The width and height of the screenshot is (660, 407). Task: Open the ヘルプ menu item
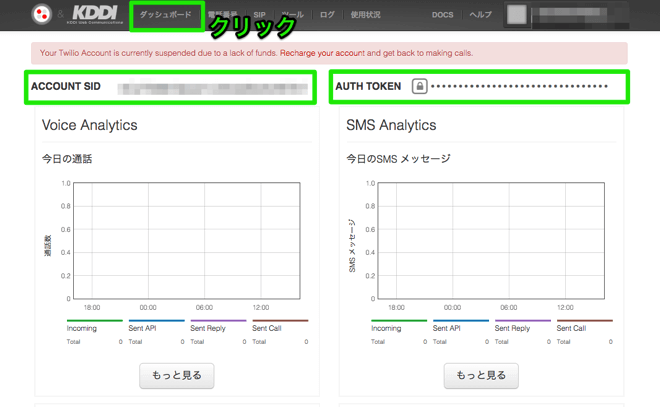[480, 15]
